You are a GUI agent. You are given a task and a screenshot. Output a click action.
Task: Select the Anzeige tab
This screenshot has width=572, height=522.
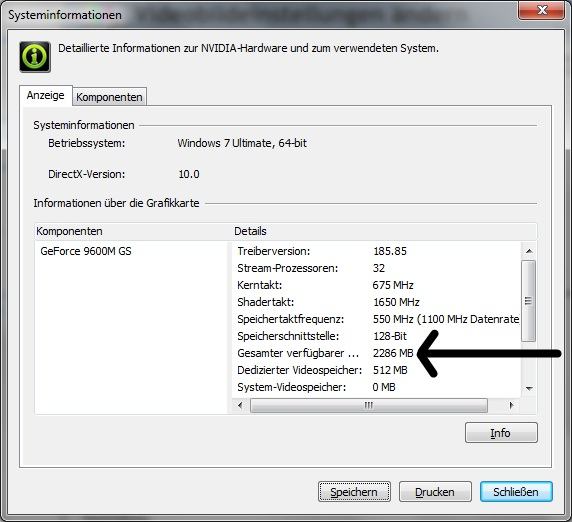(x=46, y=96)
